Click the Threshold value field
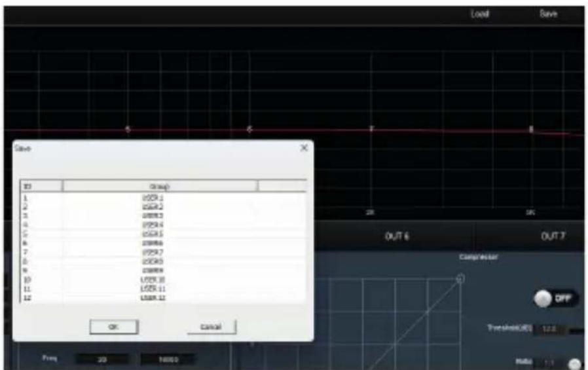Viewport: 588px width, 370px height. [550, 329]
